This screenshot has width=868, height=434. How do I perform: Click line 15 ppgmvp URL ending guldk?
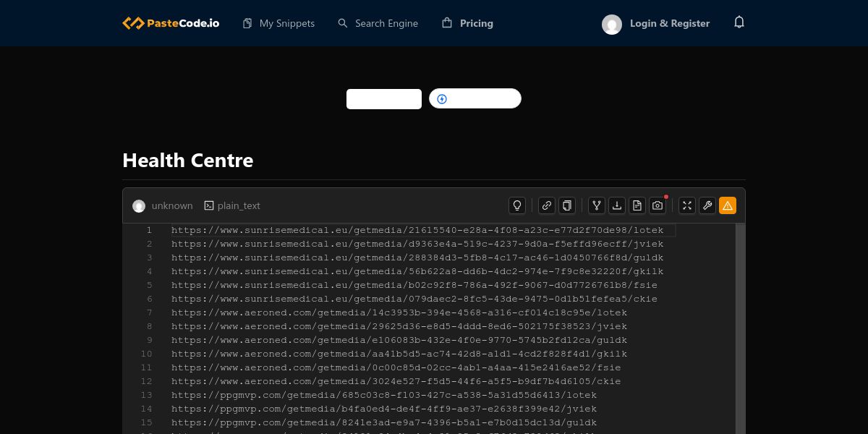tap(384, 422)
